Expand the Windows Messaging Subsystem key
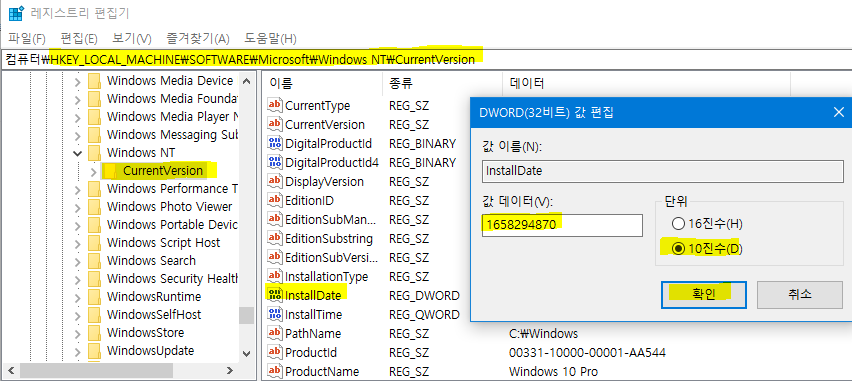The height and width of the screenshot is (381, 852). coord(78,135)
